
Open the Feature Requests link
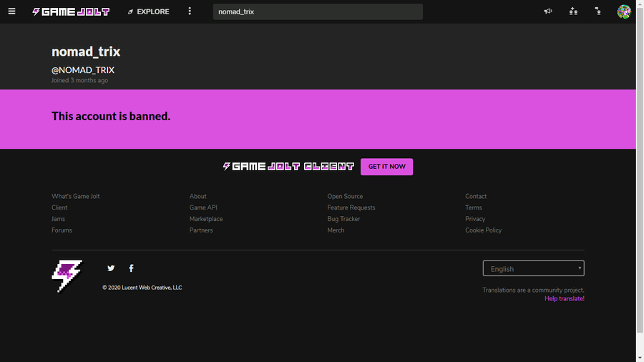coord(351,207)
